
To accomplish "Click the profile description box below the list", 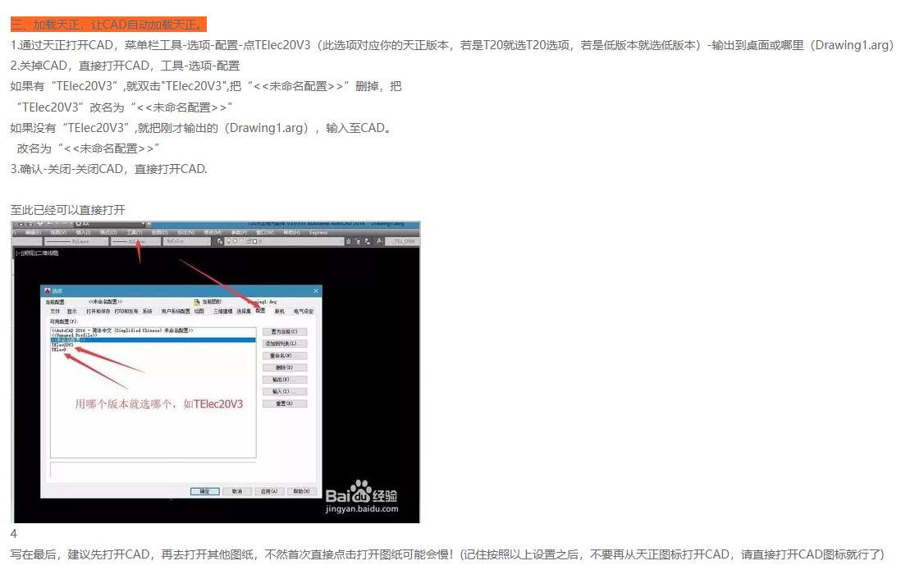I will 153,470.
